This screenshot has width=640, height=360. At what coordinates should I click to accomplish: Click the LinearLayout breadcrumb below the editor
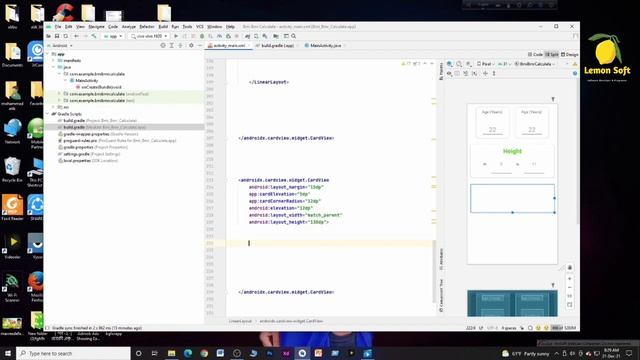[x=240, y=321]
